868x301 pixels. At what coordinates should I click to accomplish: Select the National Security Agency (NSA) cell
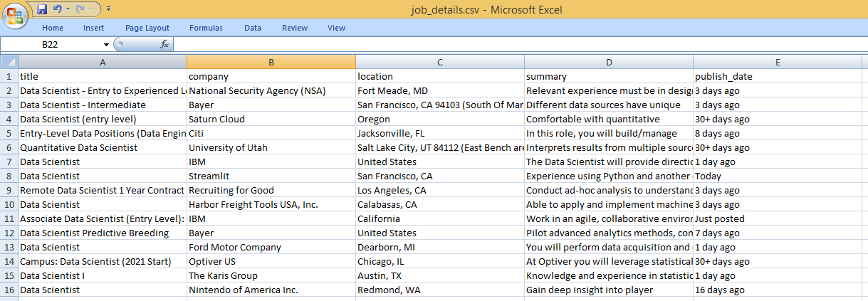coord(271,90)
